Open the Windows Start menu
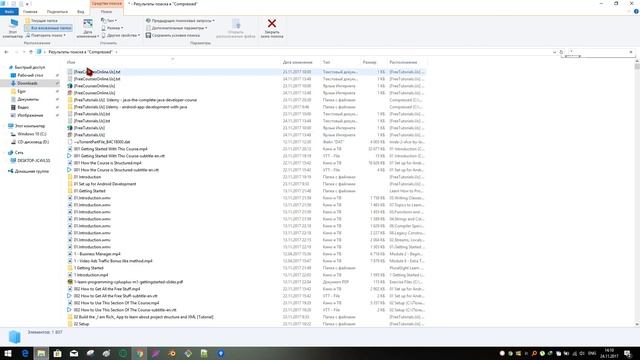640x360 pixels. coord(7,353)
